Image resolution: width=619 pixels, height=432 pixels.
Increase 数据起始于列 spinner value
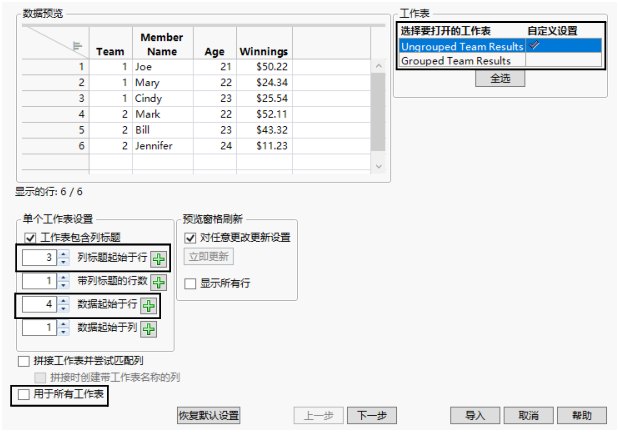pyautogui.click(x=64, y=324)
